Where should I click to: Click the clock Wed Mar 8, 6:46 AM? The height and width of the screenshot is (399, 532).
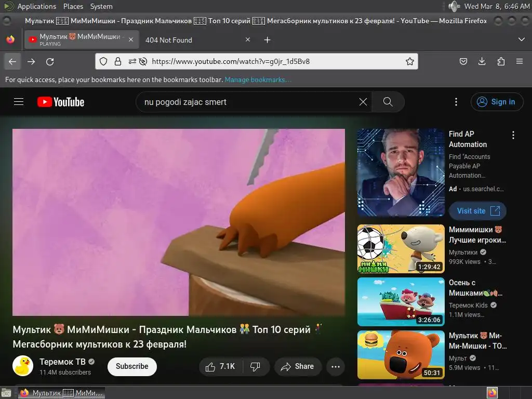[x=496, y=6]
